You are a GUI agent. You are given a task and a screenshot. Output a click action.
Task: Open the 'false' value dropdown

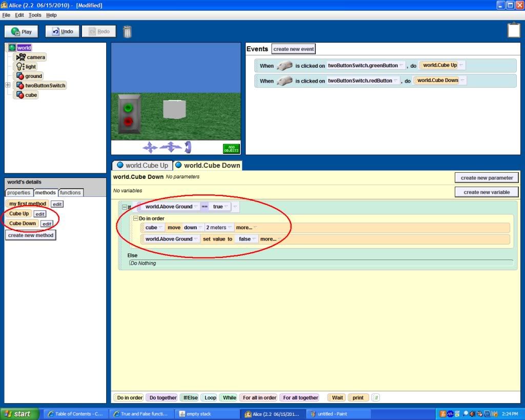254,239
